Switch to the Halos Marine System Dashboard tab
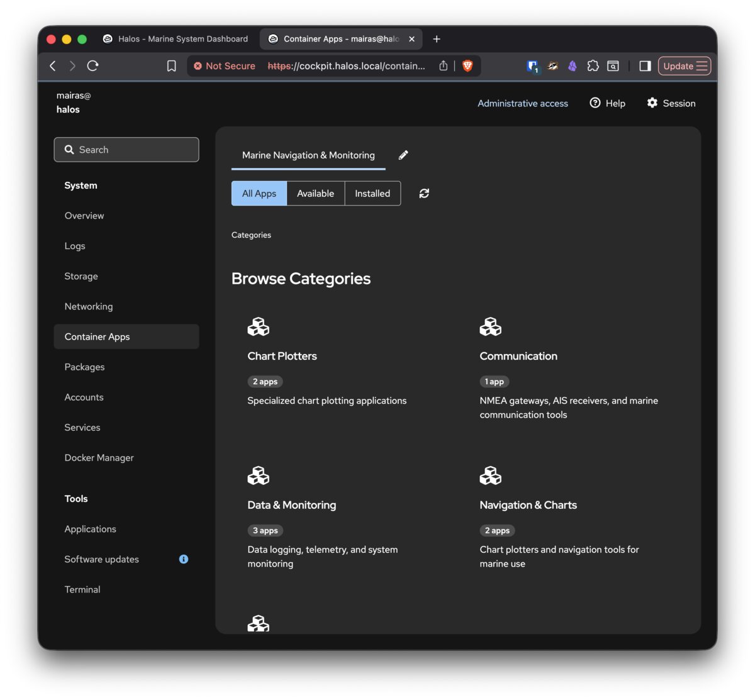Viewport: 755px width, 700px height. pos(176,38)
